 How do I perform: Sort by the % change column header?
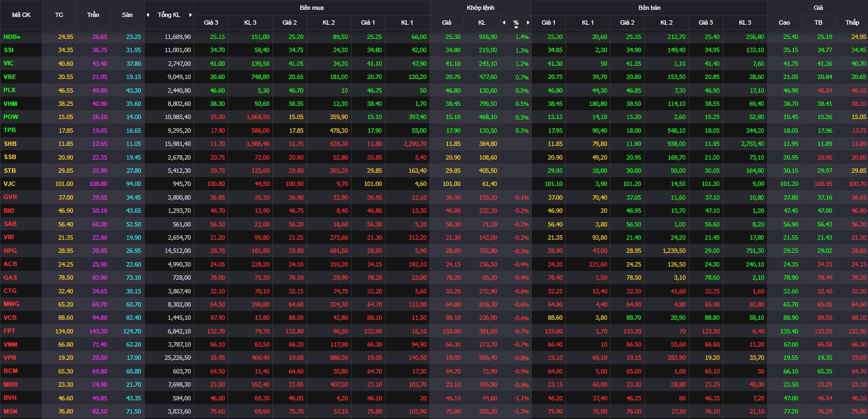[x=516, y=23]
